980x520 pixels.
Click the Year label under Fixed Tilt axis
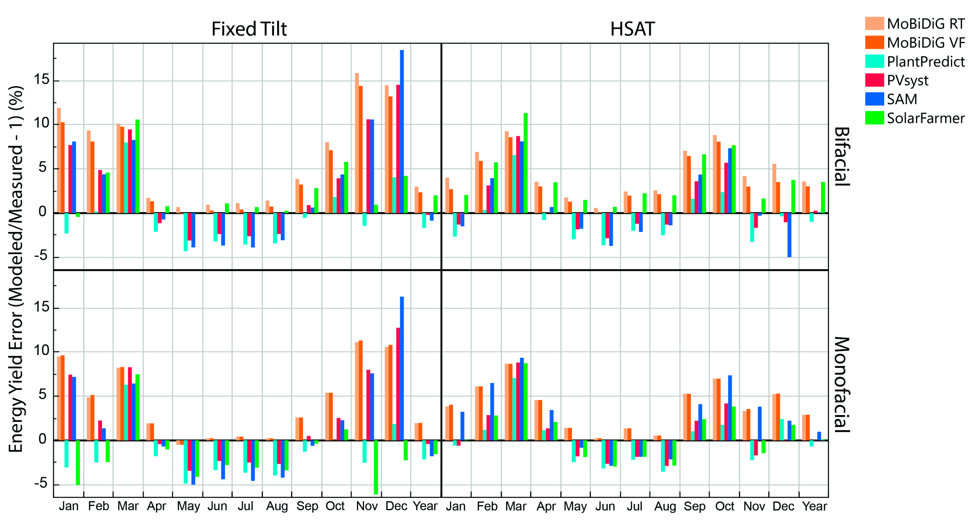(425, 506)
